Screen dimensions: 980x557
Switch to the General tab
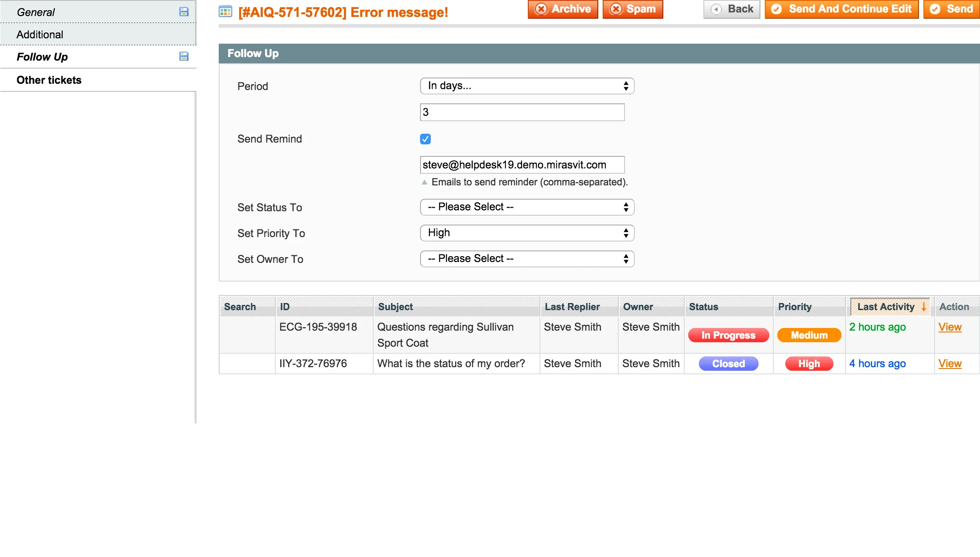tap(36, 12)
